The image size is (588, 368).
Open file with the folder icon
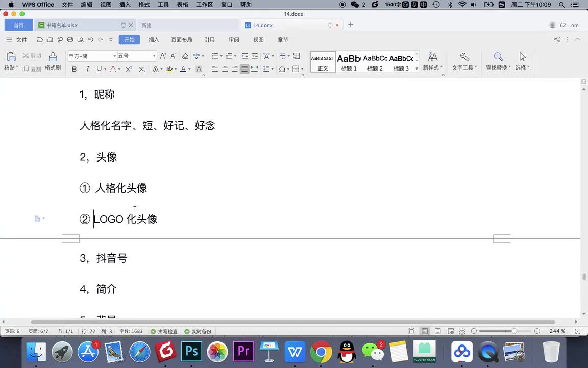tap(39, 40)
